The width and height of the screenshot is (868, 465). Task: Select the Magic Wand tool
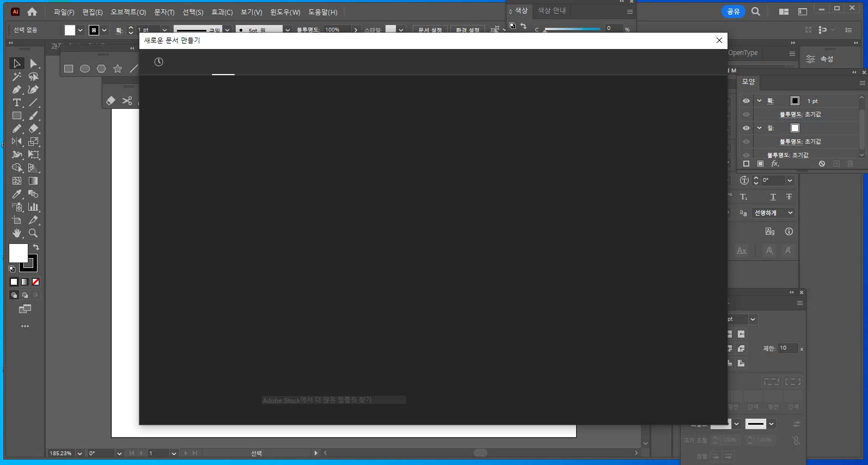(16, 77)
